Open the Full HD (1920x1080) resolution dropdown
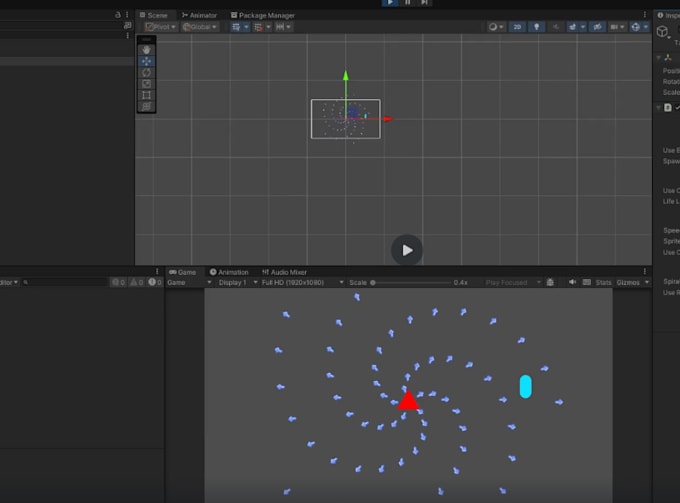The width and height of the screenshot is (680, 503). pyautogui.click(x=303, y=282)
